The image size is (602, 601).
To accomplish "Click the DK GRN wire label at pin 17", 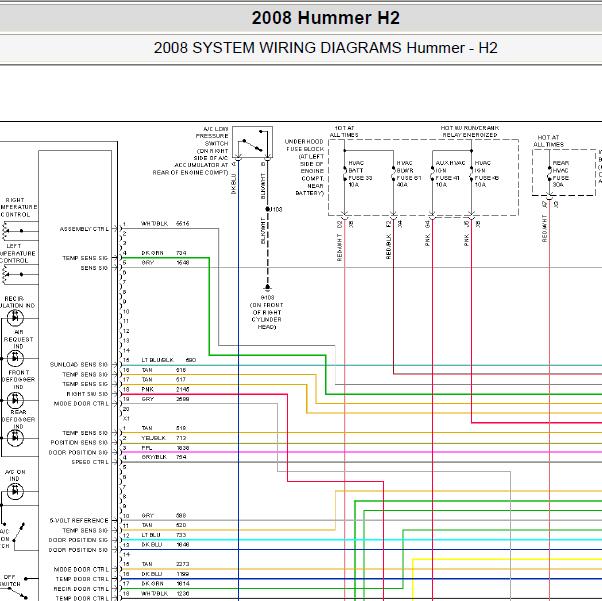I will tap(152, 583).
